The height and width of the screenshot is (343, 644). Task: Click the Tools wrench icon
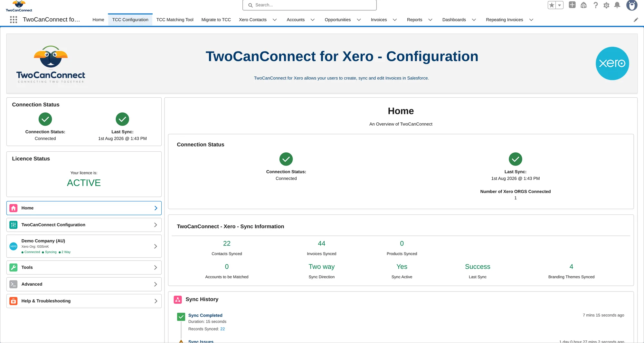coord(14,267)
